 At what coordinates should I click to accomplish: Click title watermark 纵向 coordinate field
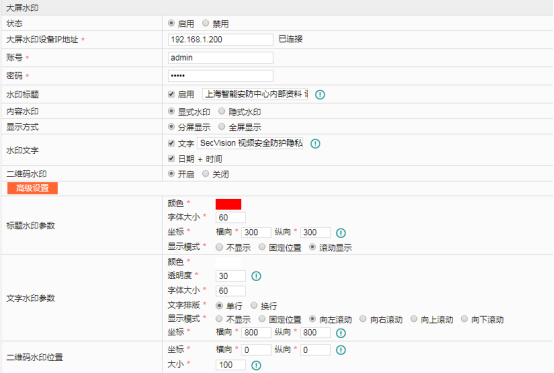pos(316,232)
